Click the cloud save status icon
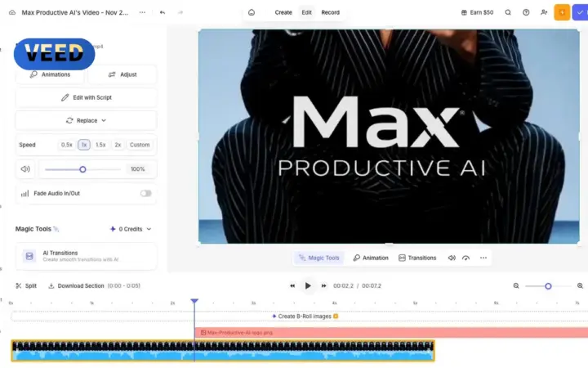The width and height of the screenshot is (588, 368). [12, 12]
